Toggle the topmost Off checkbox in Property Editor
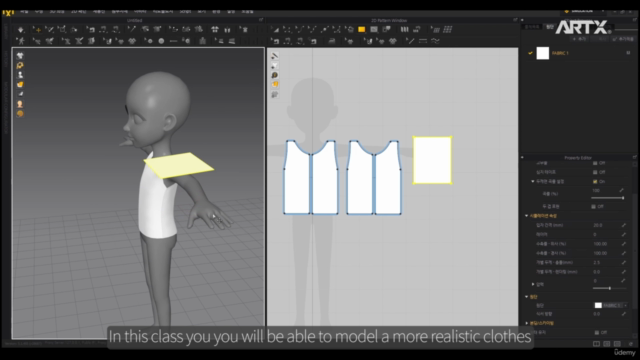 595,163
